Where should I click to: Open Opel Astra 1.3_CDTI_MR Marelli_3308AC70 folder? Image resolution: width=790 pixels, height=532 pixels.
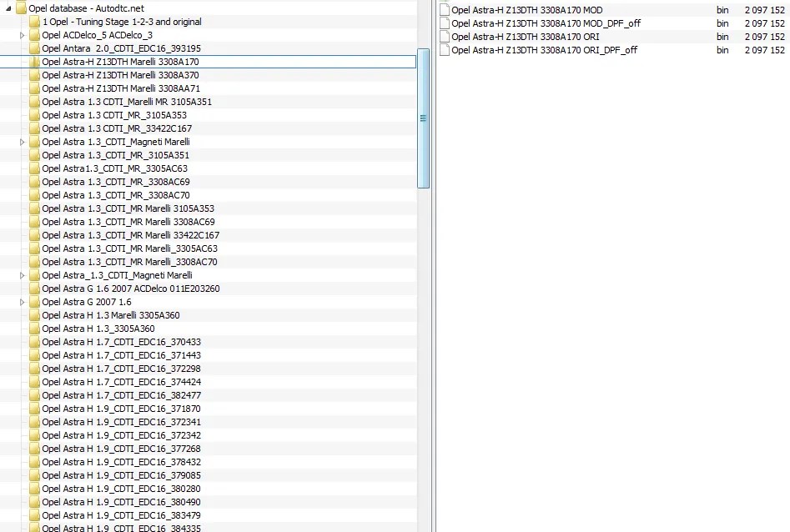pos(129,262)
